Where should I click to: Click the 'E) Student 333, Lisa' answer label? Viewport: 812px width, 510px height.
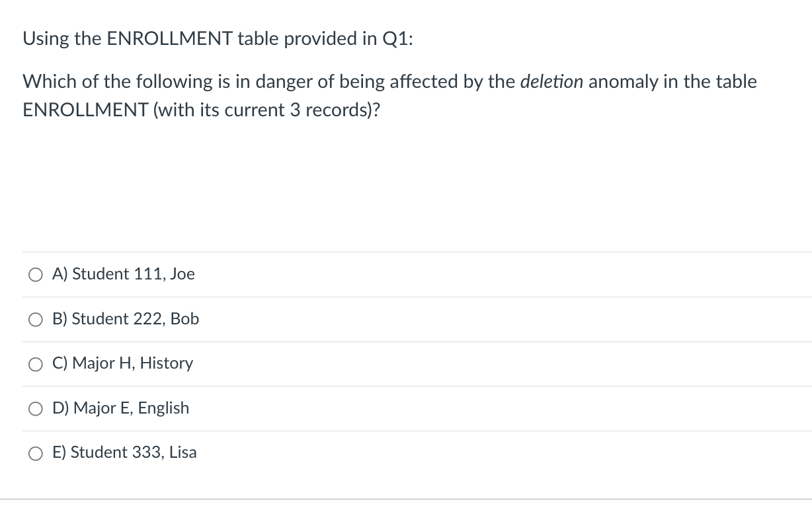click(x=125, y=453)
